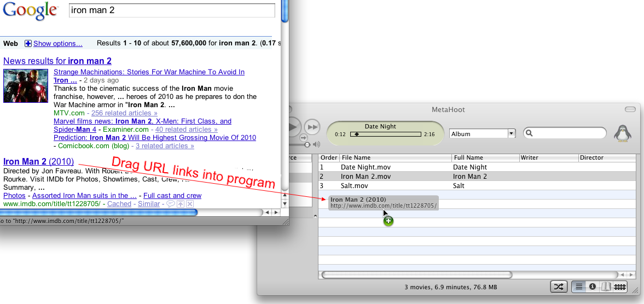Click the MetaHoot search field

(564, 133)
